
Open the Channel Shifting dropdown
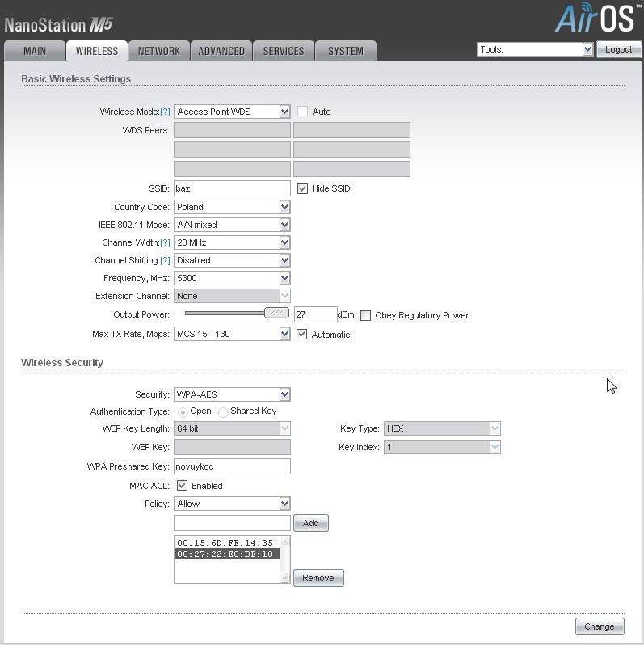[232, 260]
